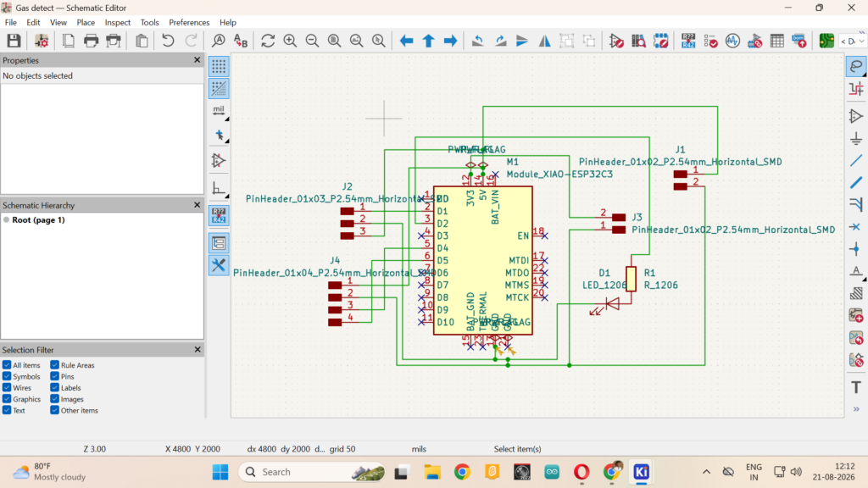Open schematic setup icon
The image size is (868, 488).
click(42, 41)
